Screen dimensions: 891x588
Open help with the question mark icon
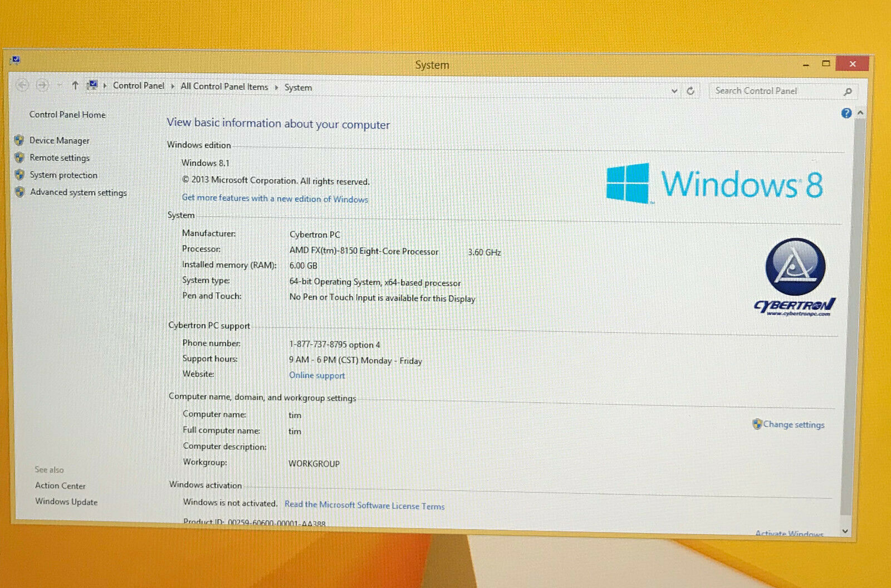pyautogui.click(x=846, y=113)
